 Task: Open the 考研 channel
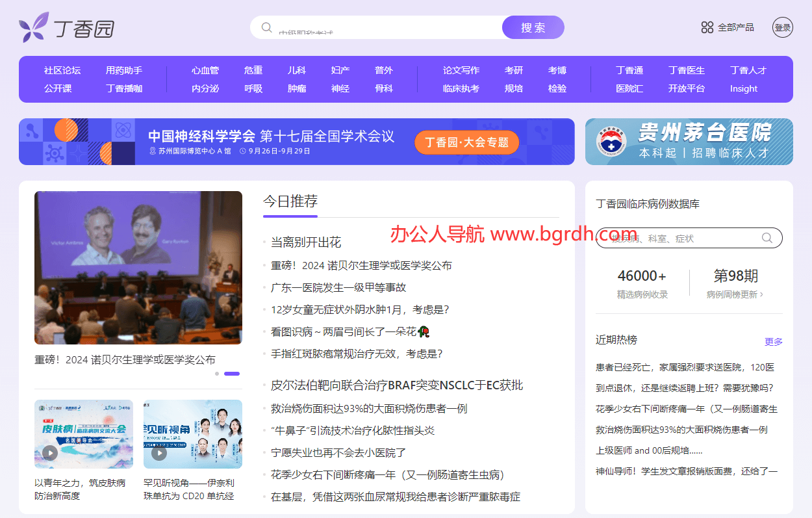(x=513, y=70)
